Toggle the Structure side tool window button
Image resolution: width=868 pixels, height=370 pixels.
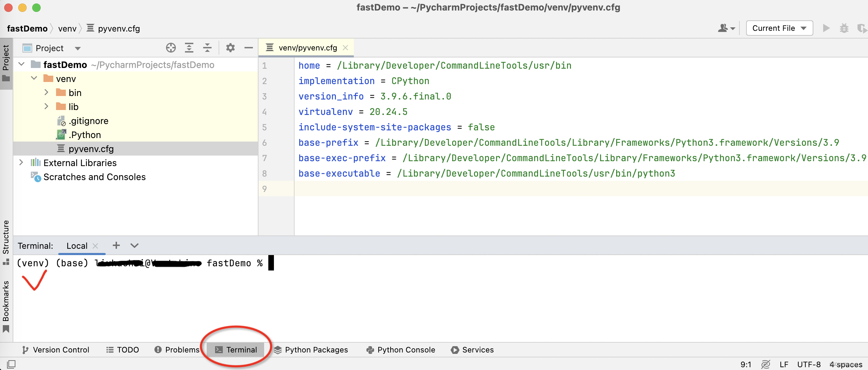click(6, 242)
